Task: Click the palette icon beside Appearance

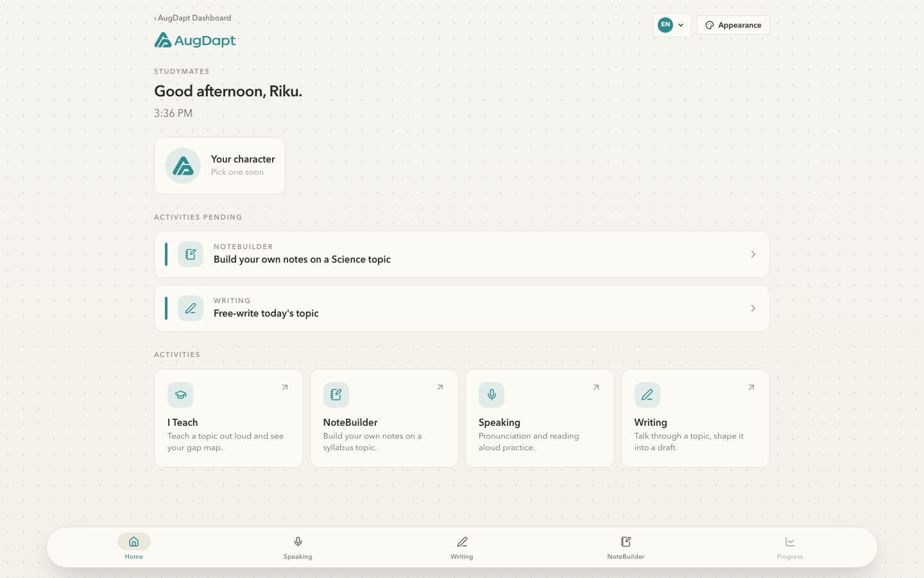Action: [710, 25]
